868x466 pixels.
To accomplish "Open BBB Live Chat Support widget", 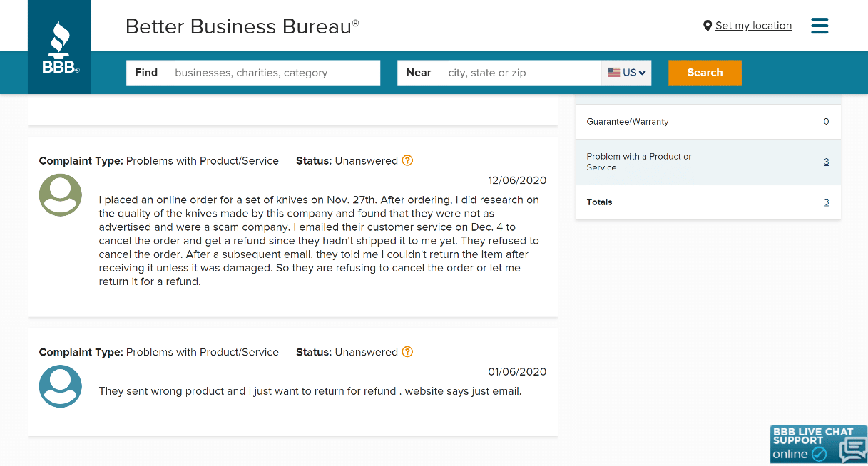I will point(819,444).
